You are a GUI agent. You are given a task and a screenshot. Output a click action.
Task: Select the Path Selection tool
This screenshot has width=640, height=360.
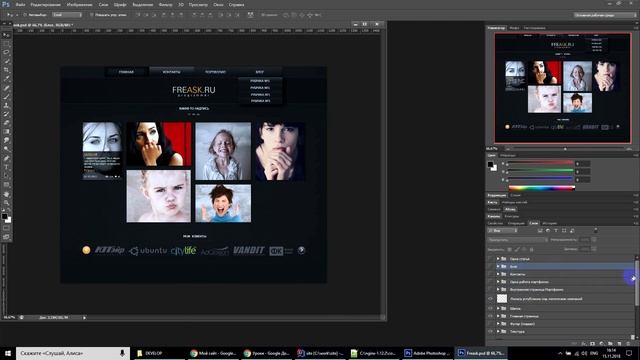click(x=6, y=176)
